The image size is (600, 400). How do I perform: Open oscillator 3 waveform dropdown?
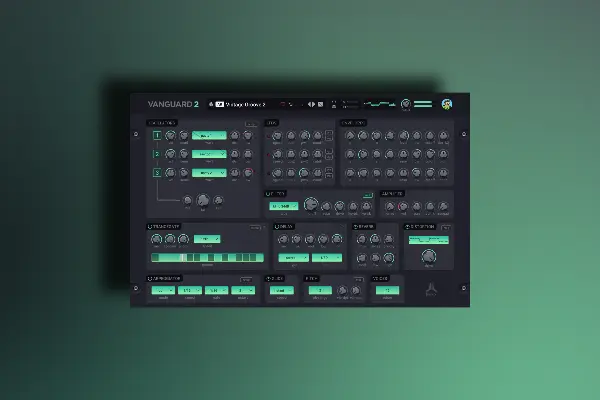point(209,173)
